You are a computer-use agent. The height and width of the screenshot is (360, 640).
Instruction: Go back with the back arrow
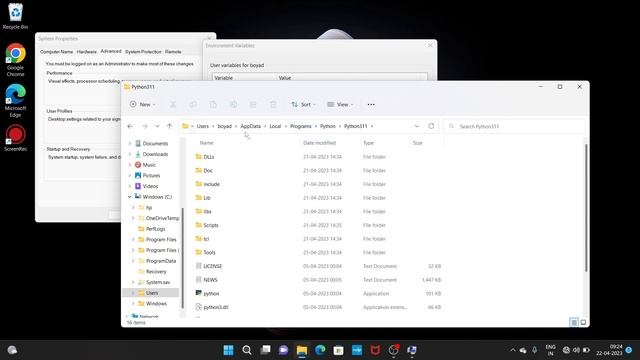point(130,127)
